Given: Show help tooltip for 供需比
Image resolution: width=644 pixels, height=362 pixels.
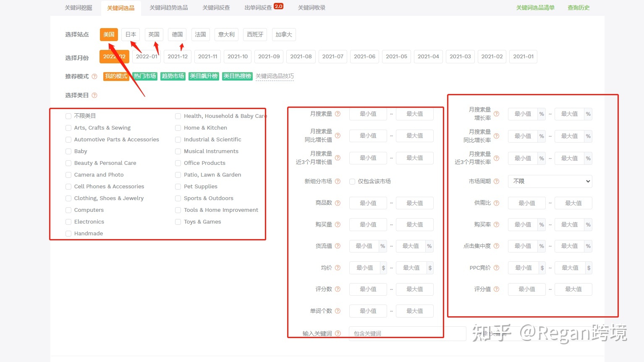Looking at the screenshot, I should tap(496, 203).
